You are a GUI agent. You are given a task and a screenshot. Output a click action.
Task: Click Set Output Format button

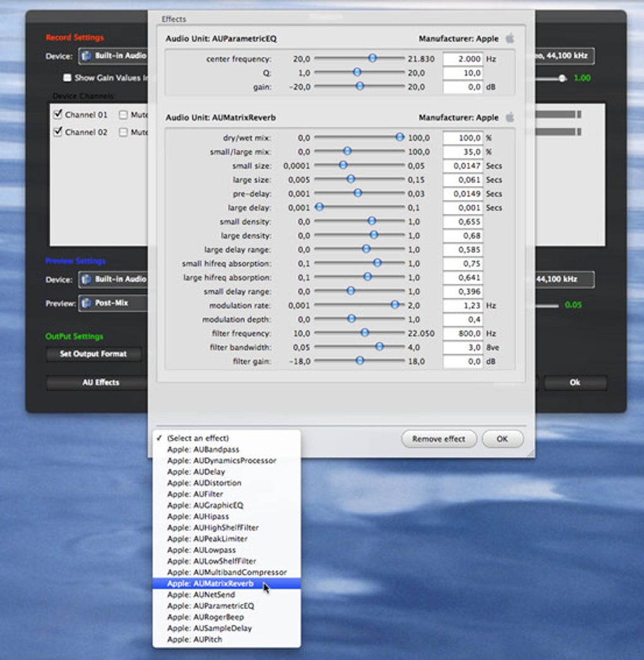click(x=93, y=353)
